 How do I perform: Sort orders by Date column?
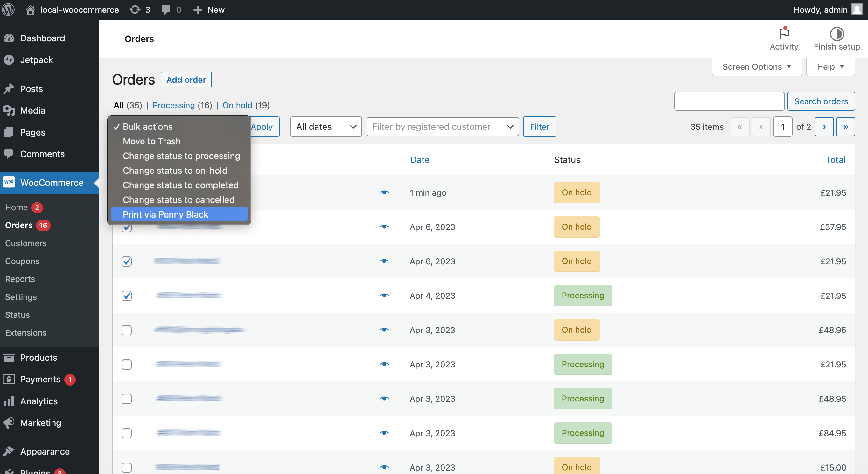(x=420, y=160)
